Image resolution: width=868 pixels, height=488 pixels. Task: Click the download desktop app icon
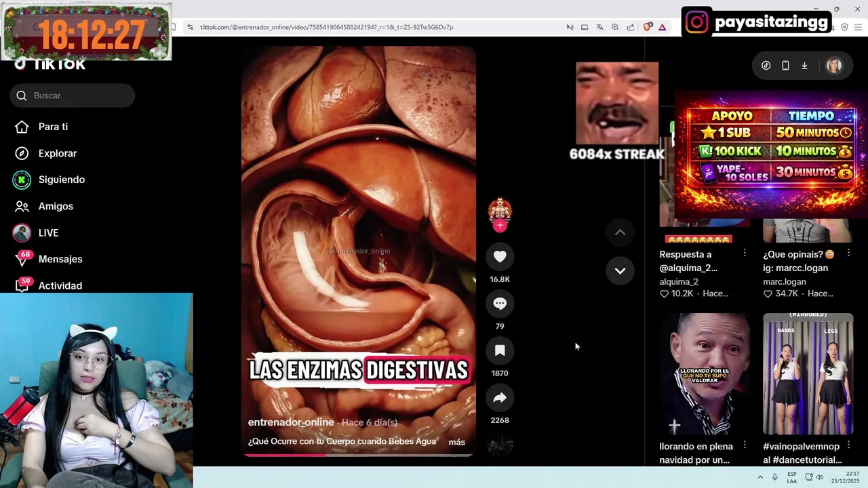click(804, 66)
